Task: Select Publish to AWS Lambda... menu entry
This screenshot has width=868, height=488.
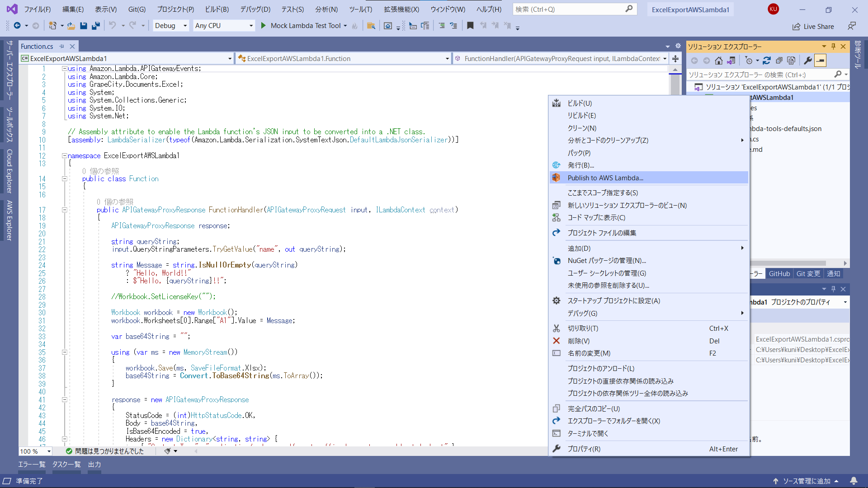Action: (x=649, y=178)
